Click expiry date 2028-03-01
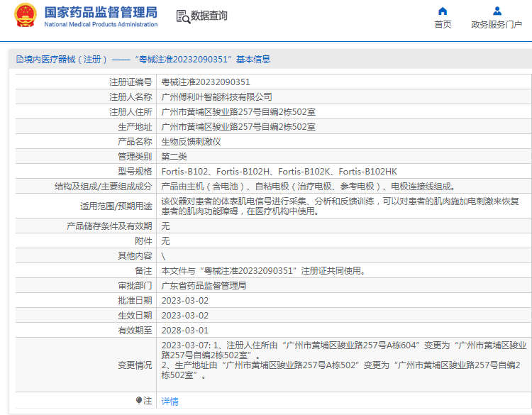Image resolution: width=532 pixels, height=415 pixels. pyautogui.click(x=185, y=331)
